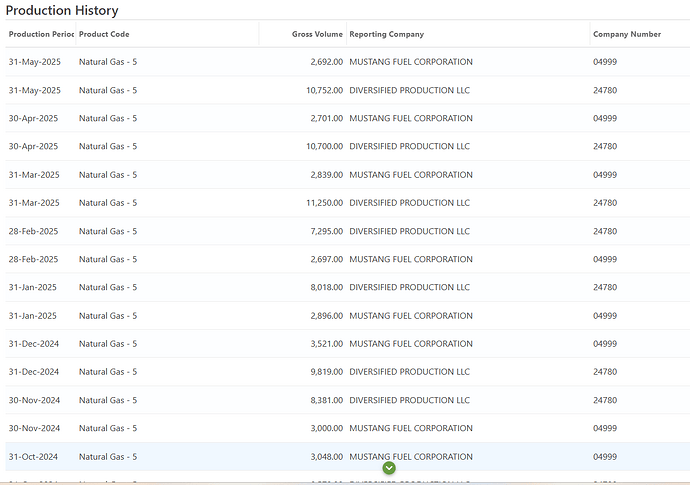690x485 pixels.
Task: Click company number 24780 in 10,752.00 row
Action: [x=605, y=90]
